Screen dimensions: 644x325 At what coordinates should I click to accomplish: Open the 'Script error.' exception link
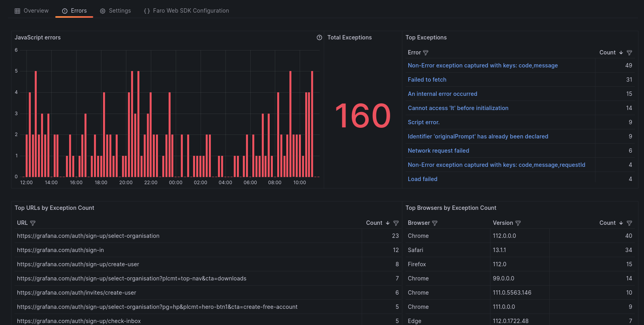coord(424,122)
